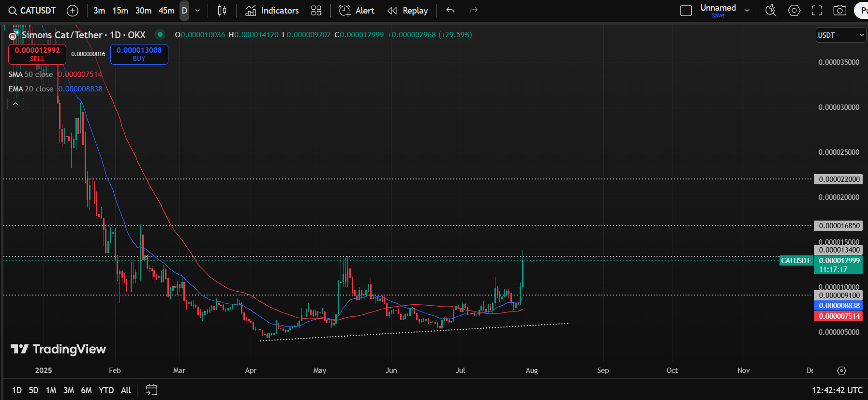Open the layout setup grid icon
This screenshot has height=400, width=868.
pos(316,11)
